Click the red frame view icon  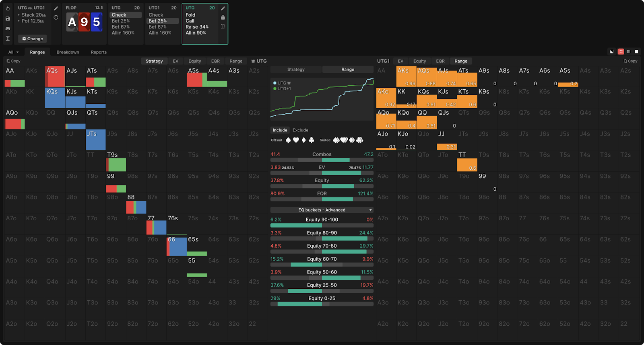click(x=621, y=51)
